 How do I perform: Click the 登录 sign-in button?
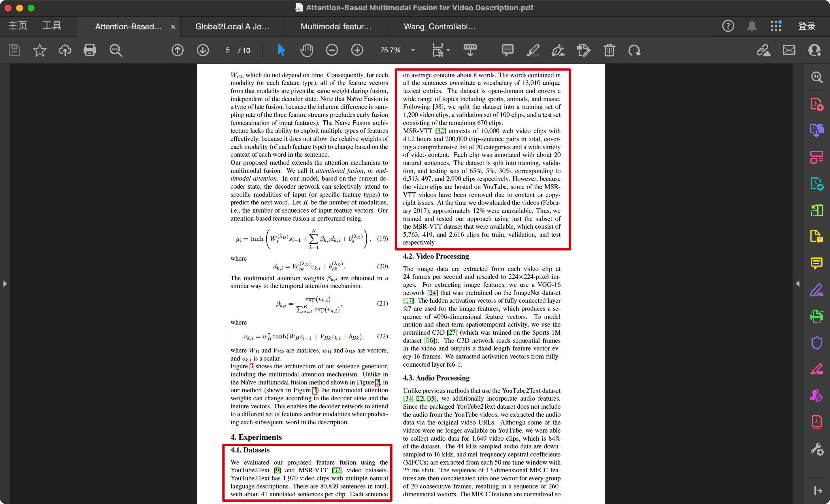pyautogui.click(x=806, y=26)
